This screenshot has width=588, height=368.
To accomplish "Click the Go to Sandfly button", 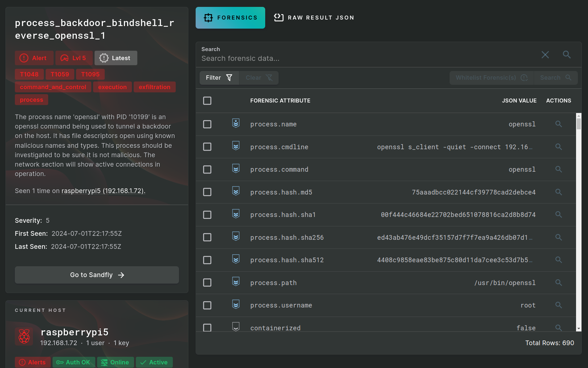I will click(97, 275).
